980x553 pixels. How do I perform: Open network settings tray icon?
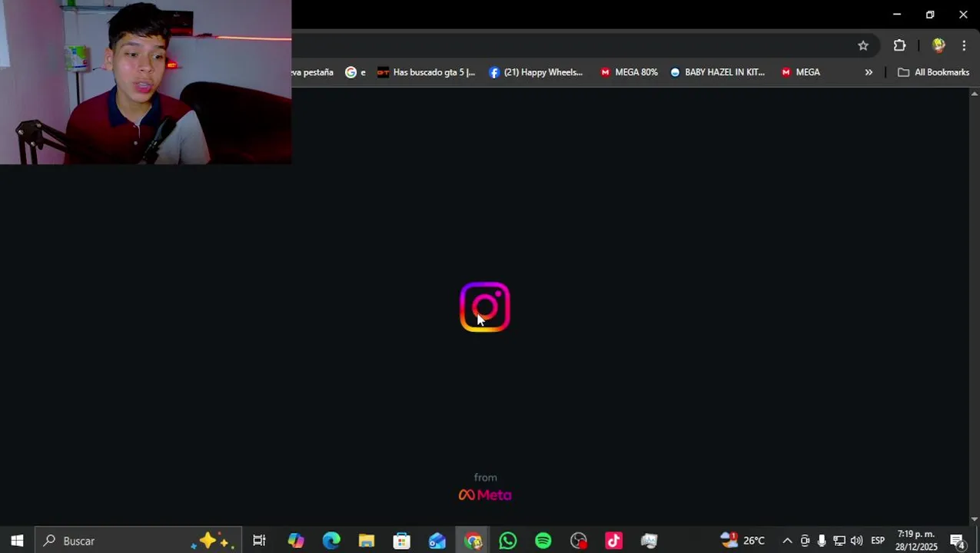pos(839,541)
